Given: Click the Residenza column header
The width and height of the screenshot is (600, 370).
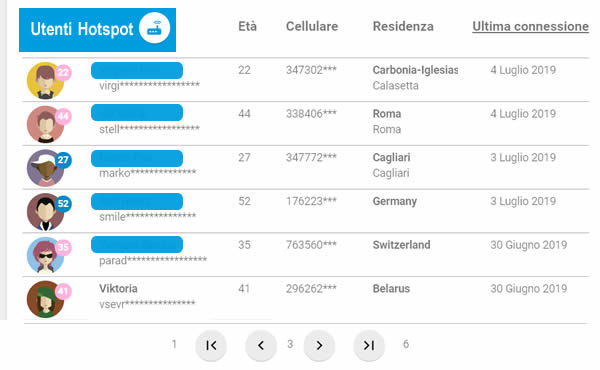Looking at the screenshot, I should (403, 26).
